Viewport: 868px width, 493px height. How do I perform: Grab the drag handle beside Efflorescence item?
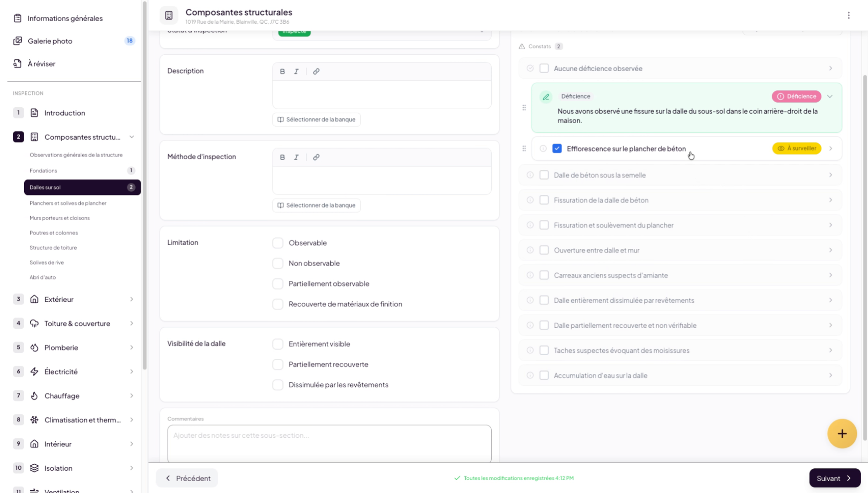[x=524, y=149]
